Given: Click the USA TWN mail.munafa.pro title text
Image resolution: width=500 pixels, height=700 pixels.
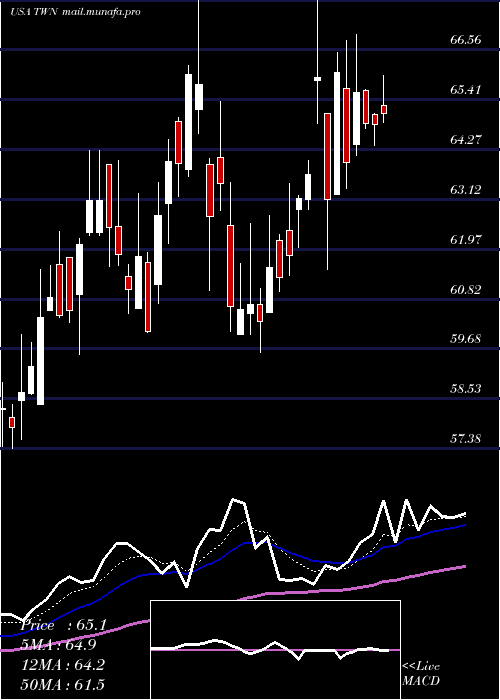Looking at the screenshot, I should (x=75, y=12).
